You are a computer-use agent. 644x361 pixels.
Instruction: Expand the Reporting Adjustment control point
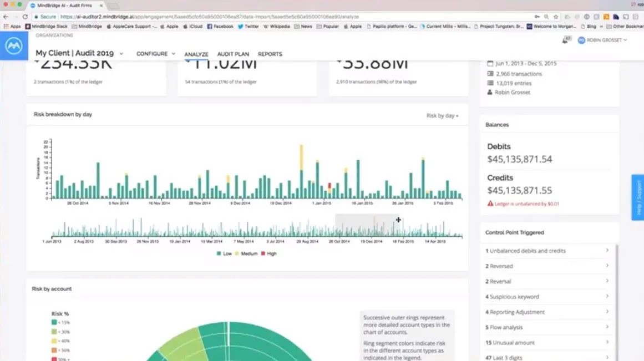tap(547, 312)
